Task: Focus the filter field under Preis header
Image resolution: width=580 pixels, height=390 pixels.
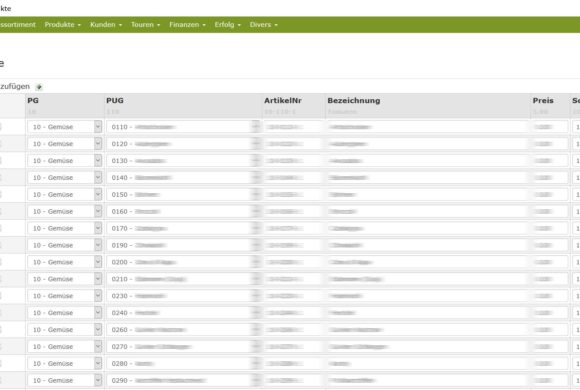Action: pyautogui.click(x=550, y=112)
